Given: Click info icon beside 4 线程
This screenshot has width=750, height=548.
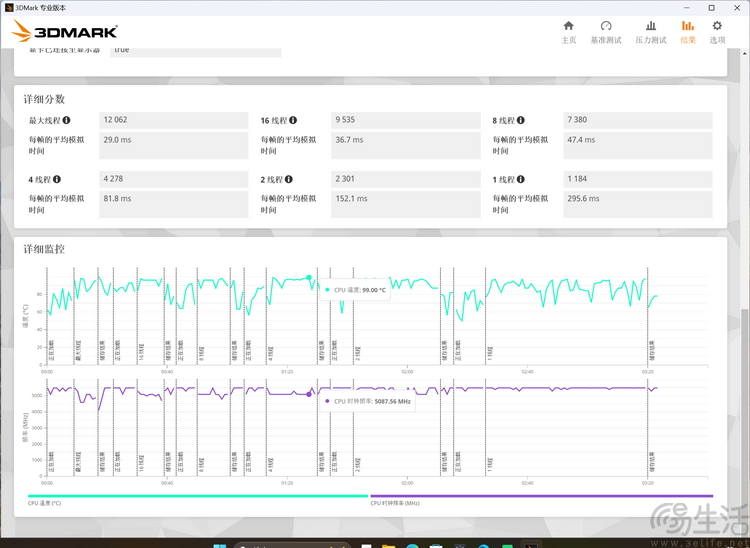Looking at the screenshot, I should click(57, 179).
